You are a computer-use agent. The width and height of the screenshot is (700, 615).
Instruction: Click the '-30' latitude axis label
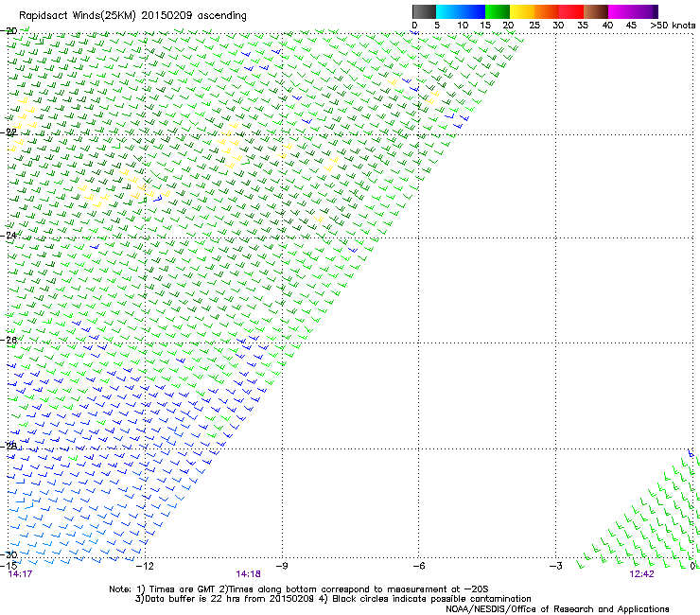pyautogui.click(x=9, y=554)
